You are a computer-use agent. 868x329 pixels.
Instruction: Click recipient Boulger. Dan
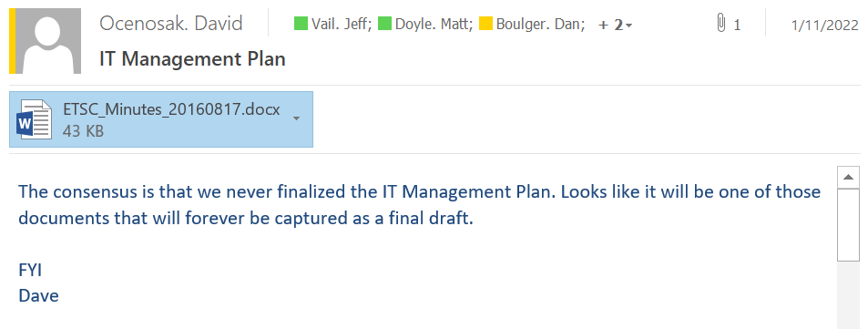(x=540, y=25)
